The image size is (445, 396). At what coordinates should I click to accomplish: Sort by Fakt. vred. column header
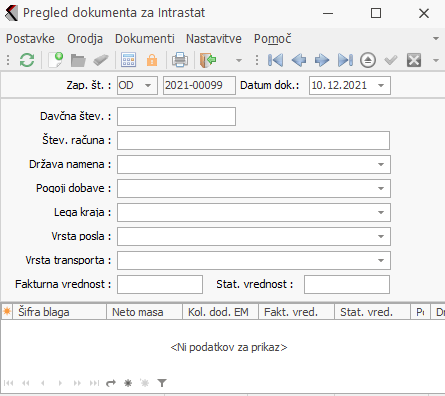click(x=296, y=312)
